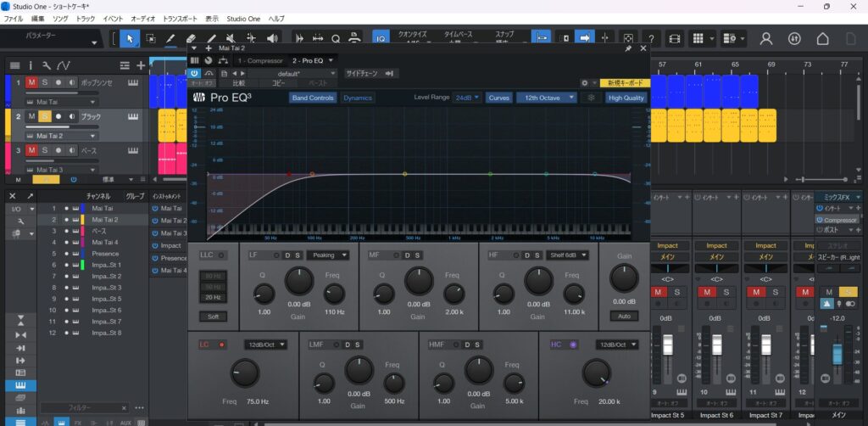
Task: Adjust the LC Freq 75.0 Hz knob
Action: (x=245, y=373)
